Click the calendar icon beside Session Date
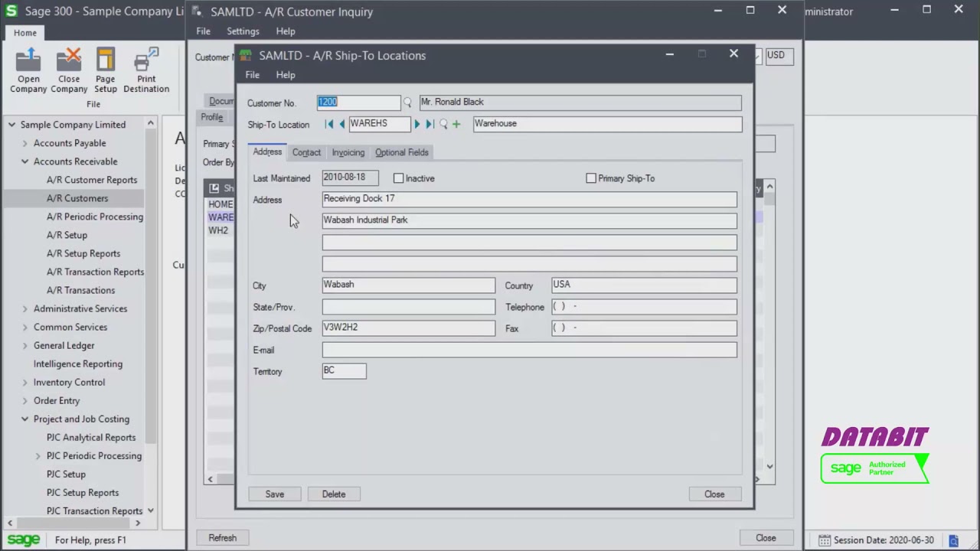The image size is (980, 551). pos(824,540)
